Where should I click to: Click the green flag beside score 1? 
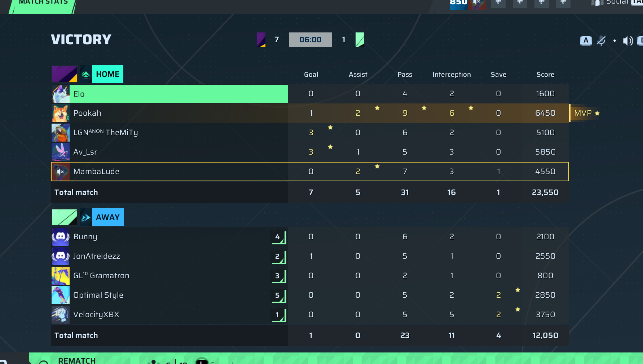pos(360,40)
